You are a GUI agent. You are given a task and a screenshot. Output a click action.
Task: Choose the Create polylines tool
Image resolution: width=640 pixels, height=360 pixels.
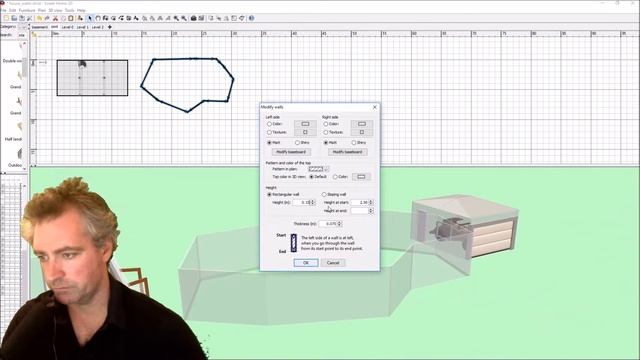tap(122, 18)
